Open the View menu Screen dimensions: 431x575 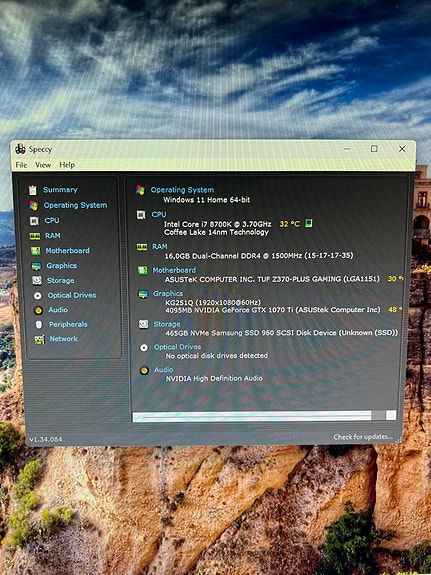tap(43, 165)
